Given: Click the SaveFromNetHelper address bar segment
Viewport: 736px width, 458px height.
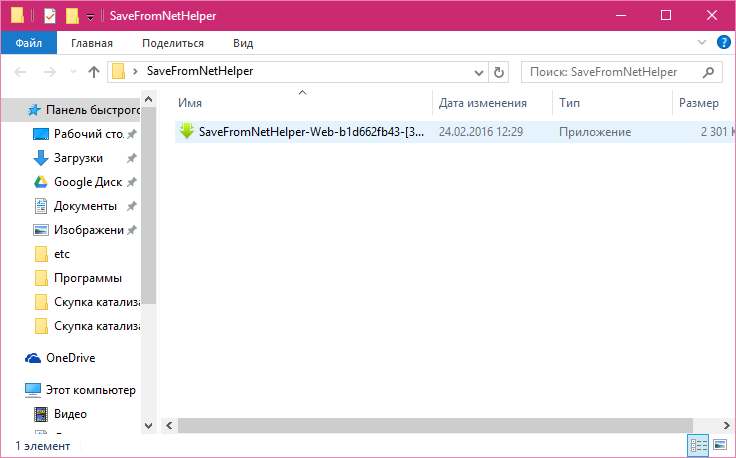Looking at the screenshot, I should (200, 71).
